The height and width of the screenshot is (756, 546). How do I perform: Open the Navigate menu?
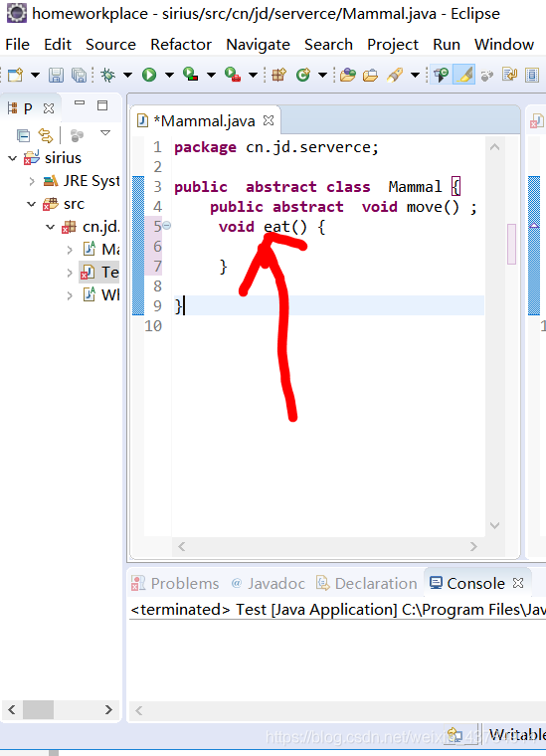point(258,45)
